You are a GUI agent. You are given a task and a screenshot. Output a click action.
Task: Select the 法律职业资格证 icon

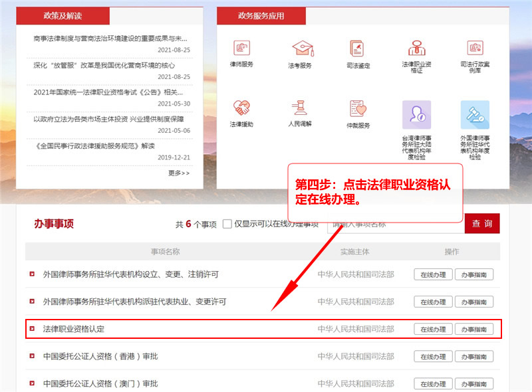(416, 49)
